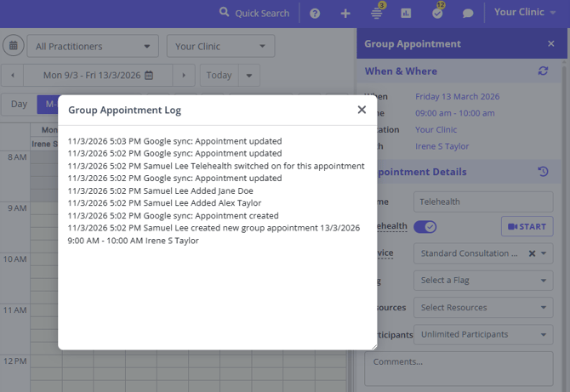Open the Select a Flag dropdown
The width and height of the screenshot is (570, 392).
482,281
